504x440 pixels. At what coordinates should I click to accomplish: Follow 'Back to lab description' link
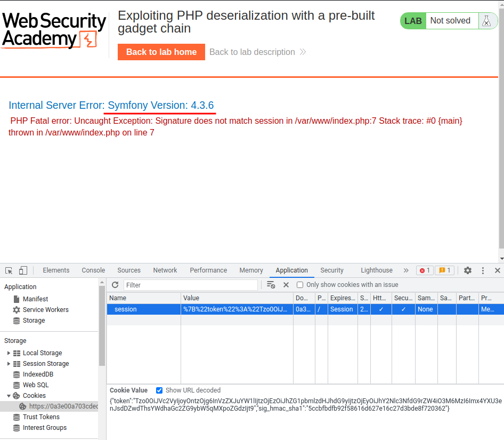pyautogui.click(x=257, y=52)
